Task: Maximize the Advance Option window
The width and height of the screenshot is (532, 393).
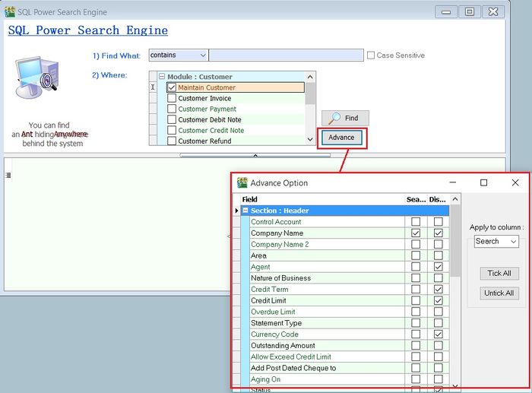Action: 483,183
